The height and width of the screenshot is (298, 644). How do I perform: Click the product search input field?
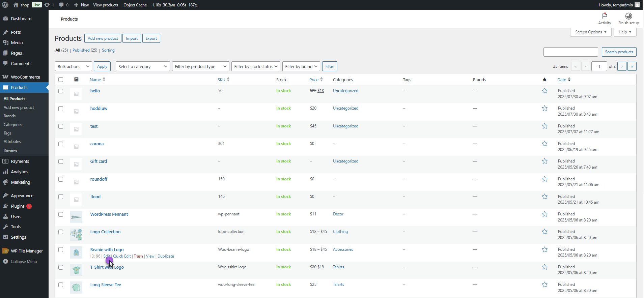click(x=571, y=52)
